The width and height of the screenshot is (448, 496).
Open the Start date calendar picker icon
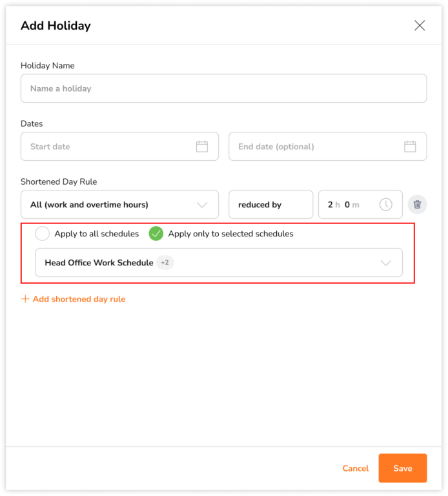coord(202,147)
